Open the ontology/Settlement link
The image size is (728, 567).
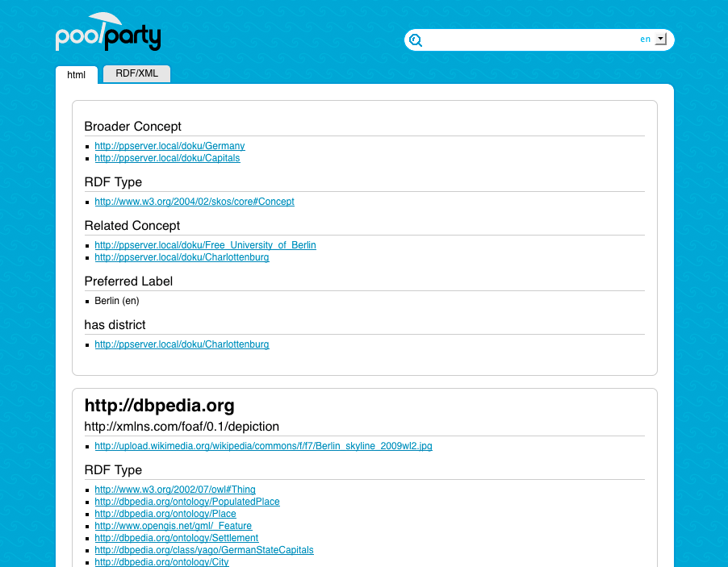[177, 538]
